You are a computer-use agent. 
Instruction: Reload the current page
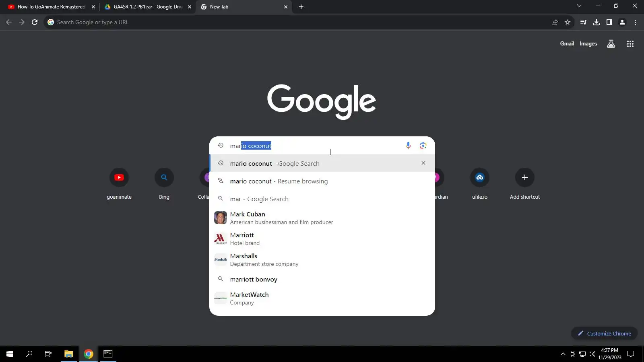[x=35, y=22]
